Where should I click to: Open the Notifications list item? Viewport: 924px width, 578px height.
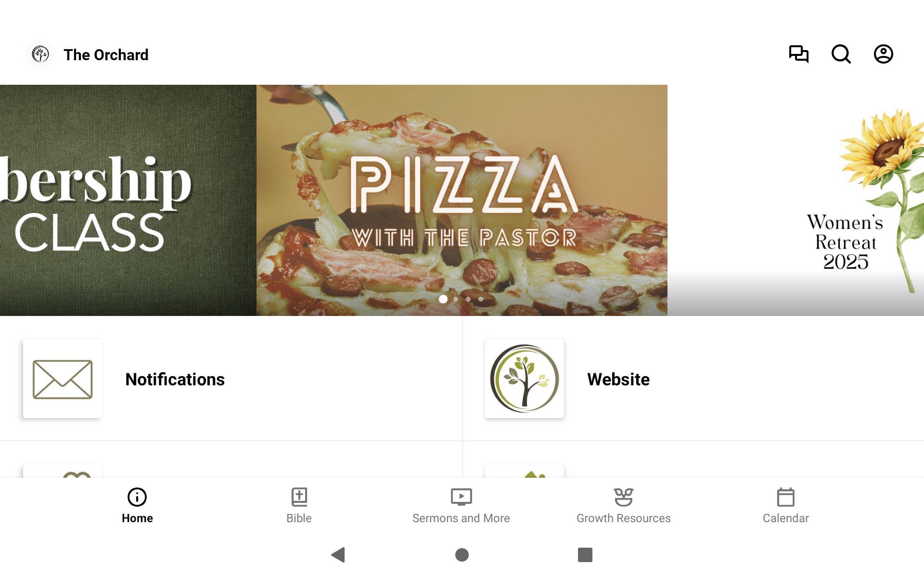[x=231, y=379]
